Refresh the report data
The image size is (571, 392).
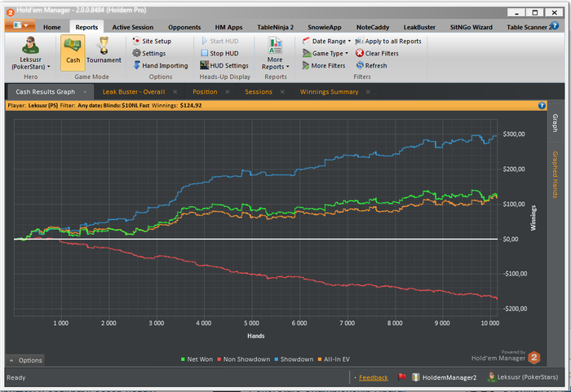point(371,65)
